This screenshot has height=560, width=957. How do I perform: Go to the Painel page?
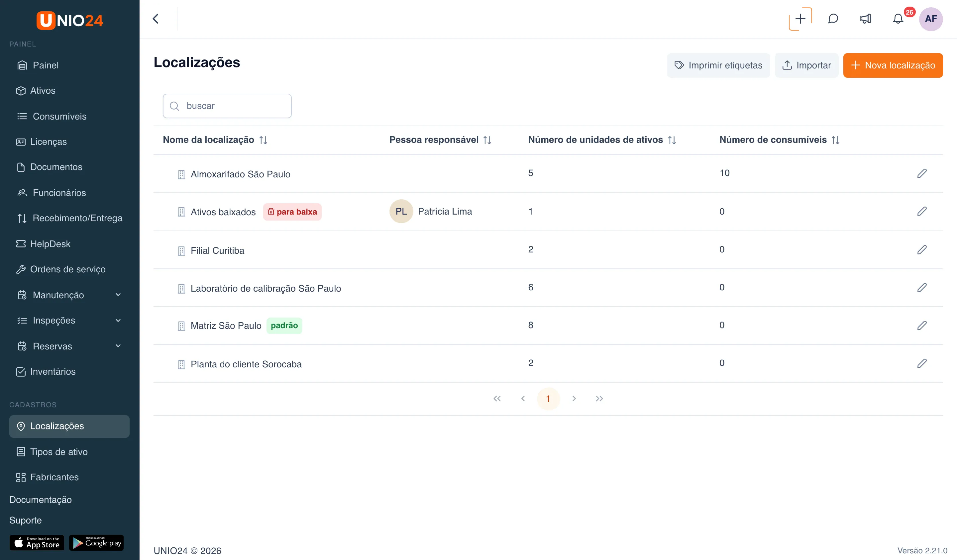(x=69, y=65)
